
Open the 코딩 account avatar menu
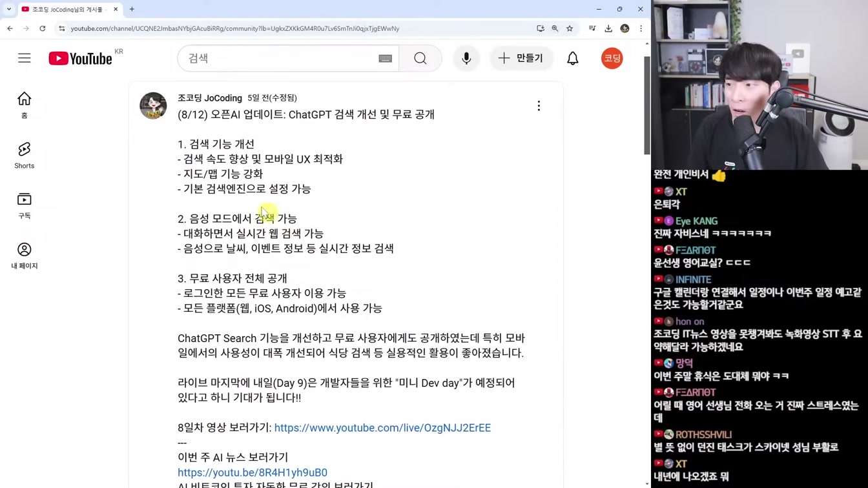[x=612, y=58]
